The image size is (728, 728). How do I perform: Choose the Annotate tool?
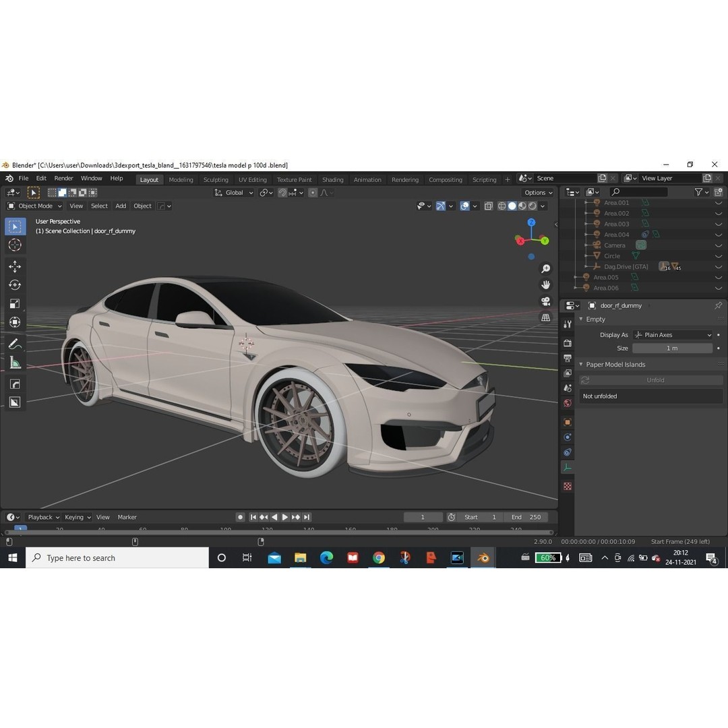(x=15, y=344)
